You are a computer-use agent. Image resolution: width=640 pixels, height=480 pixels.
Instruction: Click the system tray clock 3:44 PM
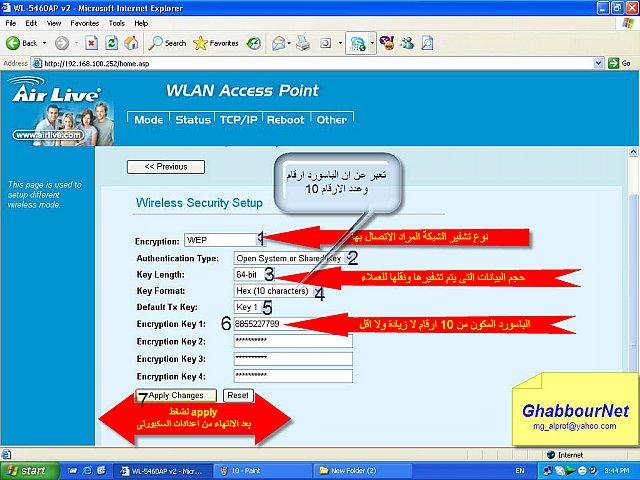617,471
